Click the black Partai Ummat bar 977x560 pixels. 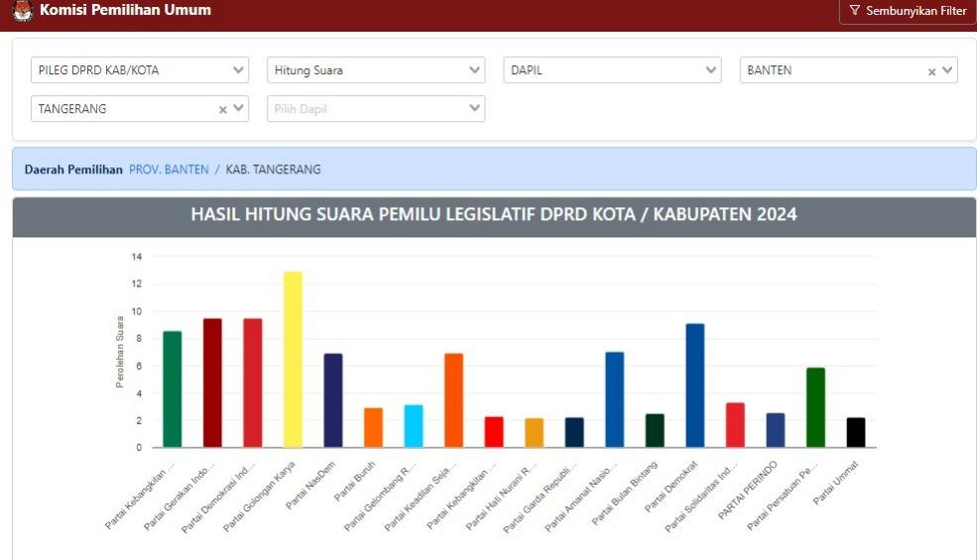click(x=856, y=432)
